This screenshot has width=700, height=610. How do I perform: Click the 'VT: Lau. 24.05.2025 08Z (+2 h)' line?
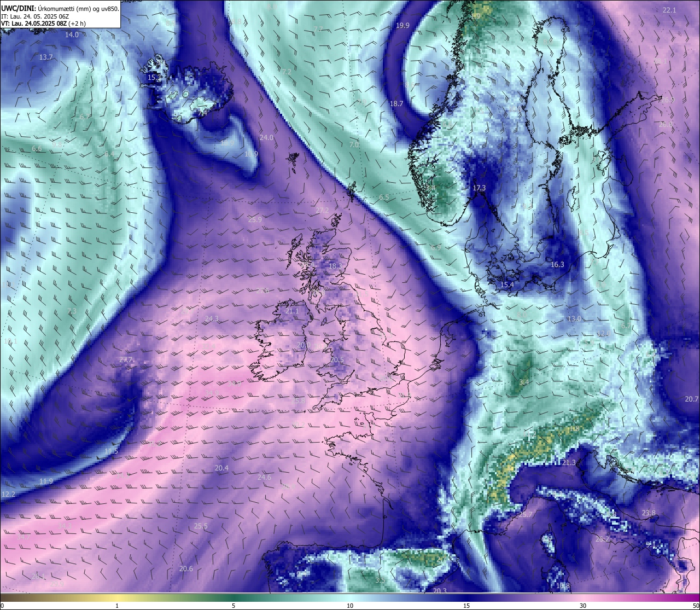(x=43, y=24)
